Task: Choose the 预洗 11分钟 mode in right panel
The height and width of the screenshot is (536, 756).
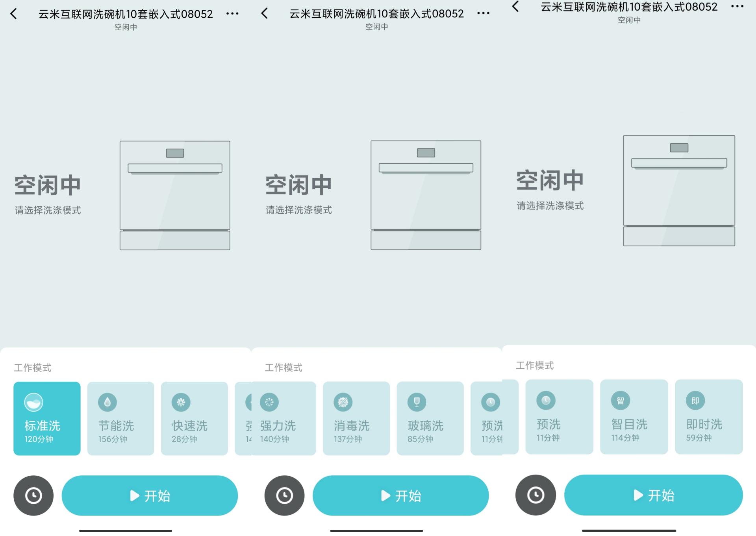Action: click(559, 417)
